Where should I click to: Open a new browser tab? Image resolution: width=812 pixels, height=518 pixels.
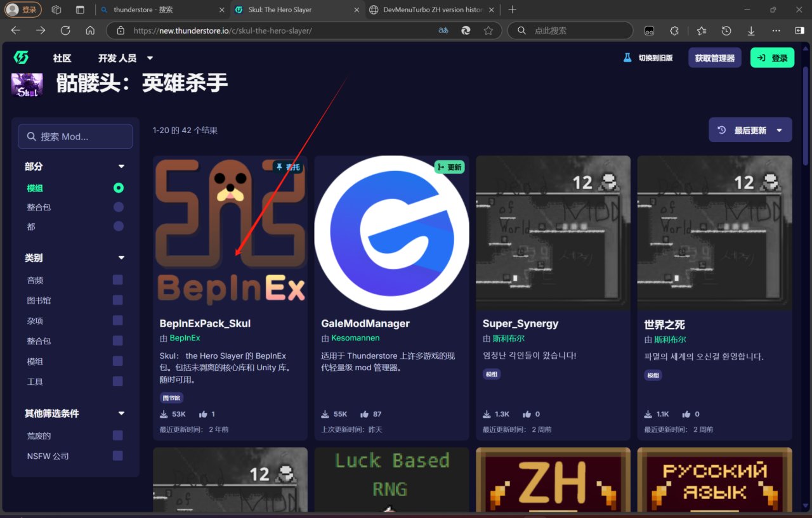513,10
